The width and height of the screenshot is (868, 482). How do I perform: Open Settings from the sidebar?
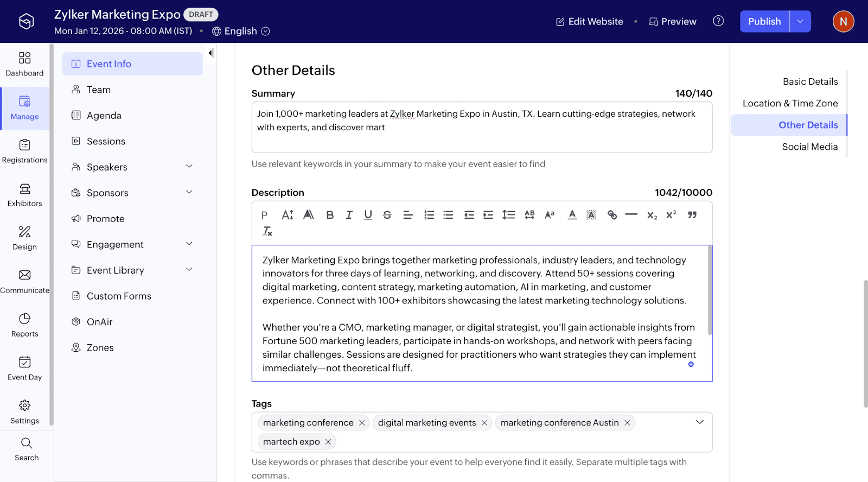point(24,411)
